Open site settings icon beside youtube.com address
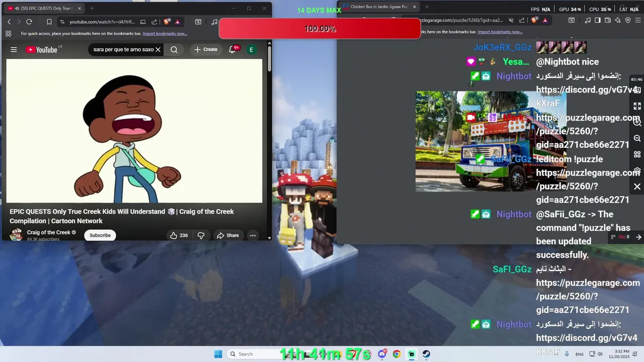The image size is (644, 362). 62,22
